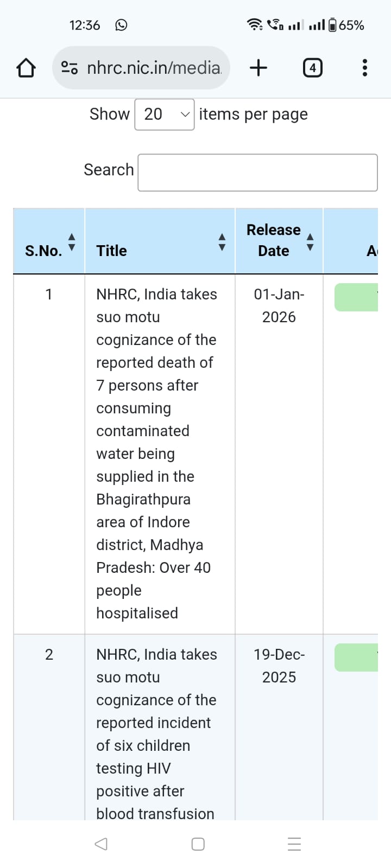Sort the table by Title column
391x868 pixels.
[222, 242]
